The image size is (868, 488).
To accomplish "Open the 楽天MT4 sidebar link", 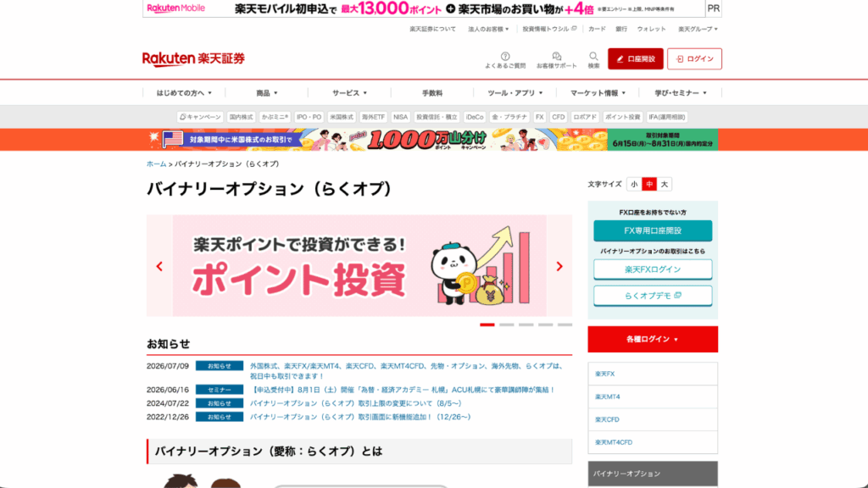I will point(653,396).
